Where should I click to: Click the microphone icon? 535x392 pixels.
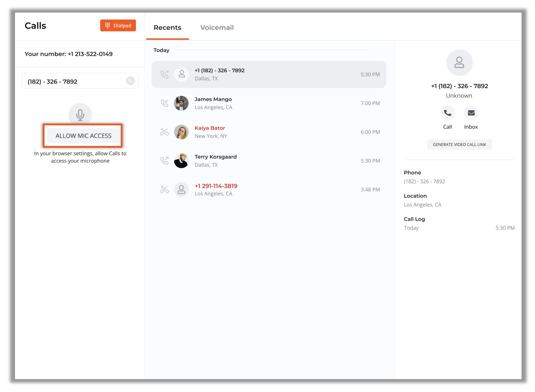pyautogui.click(x=80, y=115)
